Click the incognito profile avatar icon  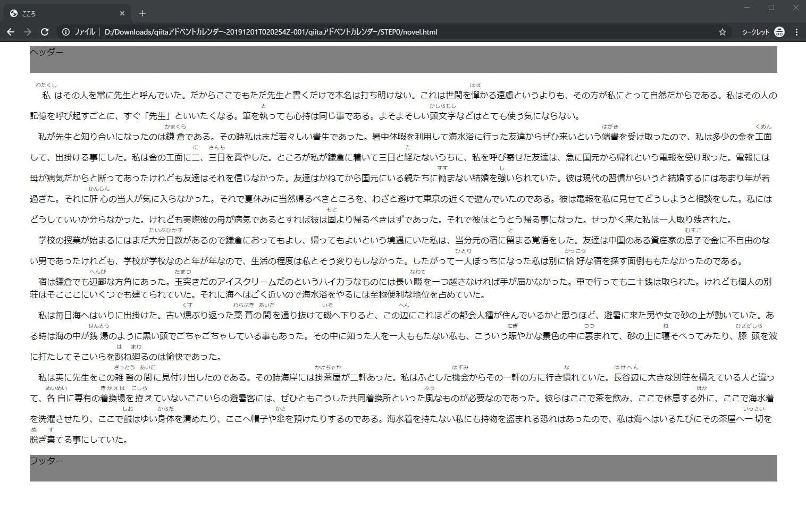[779, 32]
